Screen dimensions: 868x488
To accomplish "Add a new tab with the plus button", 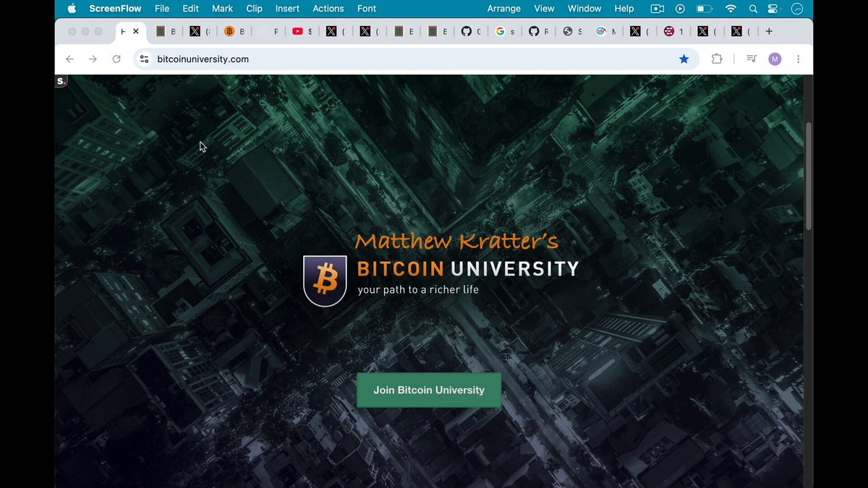I will pyautogui.click(x=769, y=31).
